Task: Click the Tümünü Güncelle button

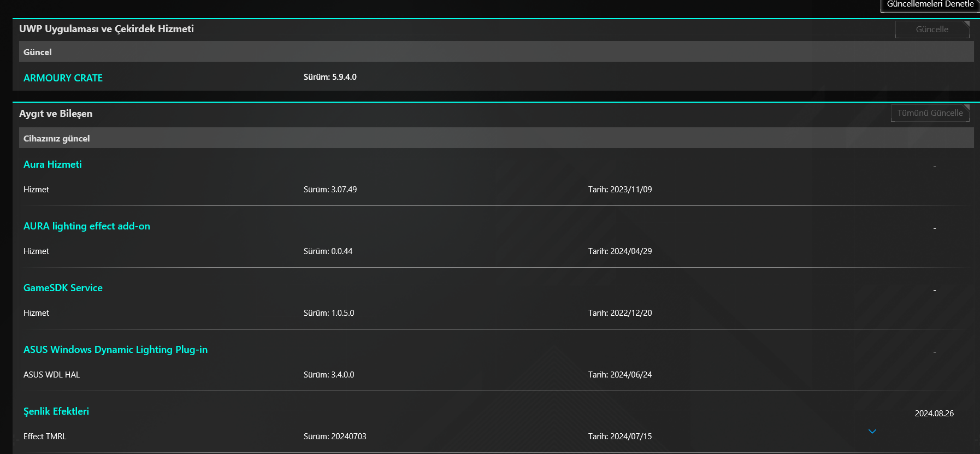Action: (930, 113)
